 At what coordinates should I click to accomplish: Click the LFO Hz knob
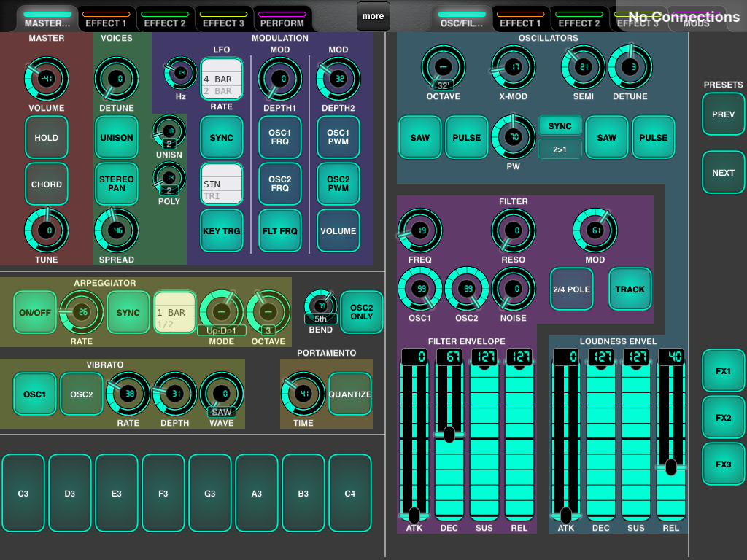181,73
